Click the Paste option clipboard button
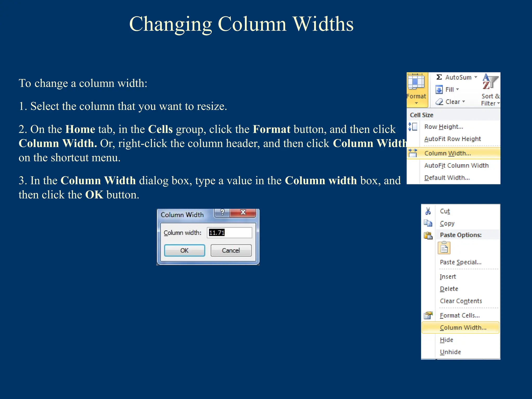 coord(444,248)
